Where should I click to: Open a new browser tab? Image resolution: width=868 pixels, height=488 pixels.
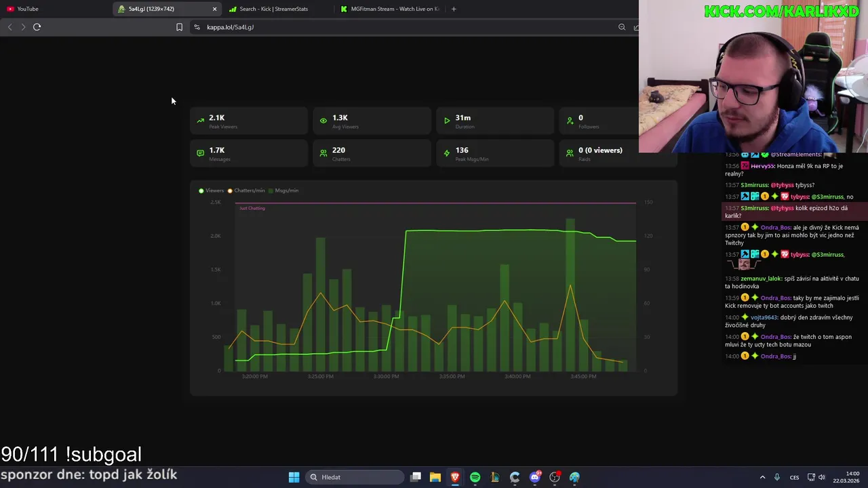[x=454, y=9]
